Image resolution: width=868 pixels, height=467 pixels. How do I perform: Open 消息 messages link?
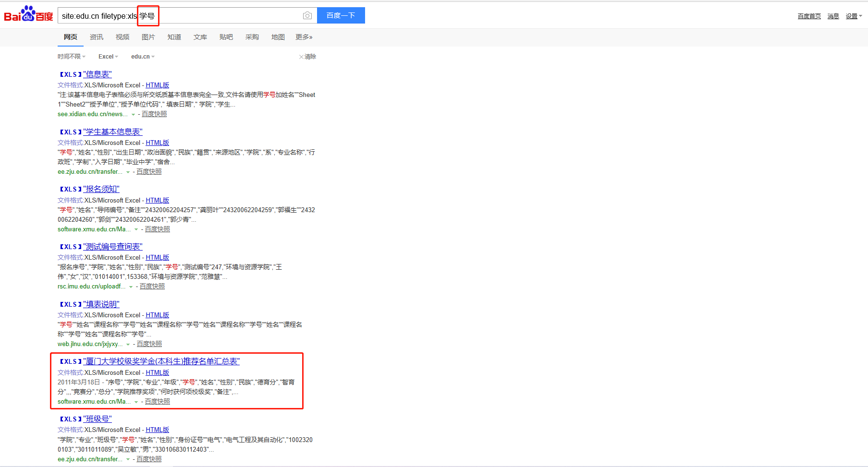tap(833, 16)
